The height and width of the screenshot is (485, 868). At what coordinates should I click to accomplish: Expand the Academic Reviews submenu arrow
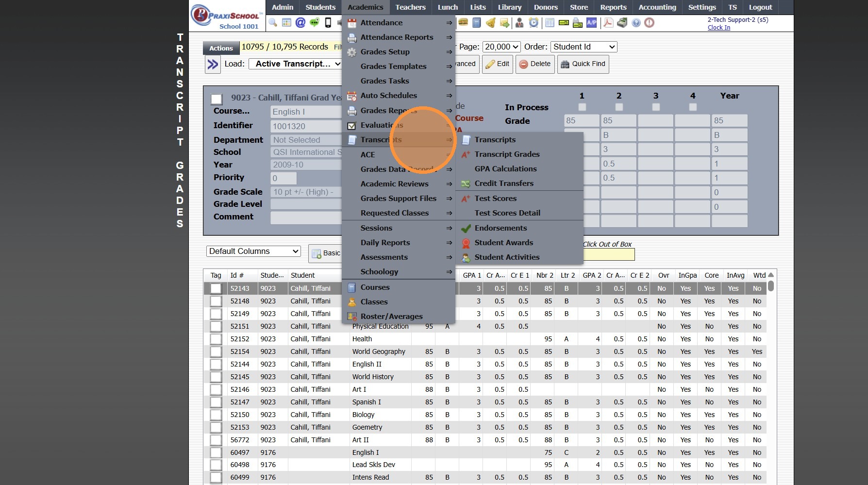tap(449, 184)
